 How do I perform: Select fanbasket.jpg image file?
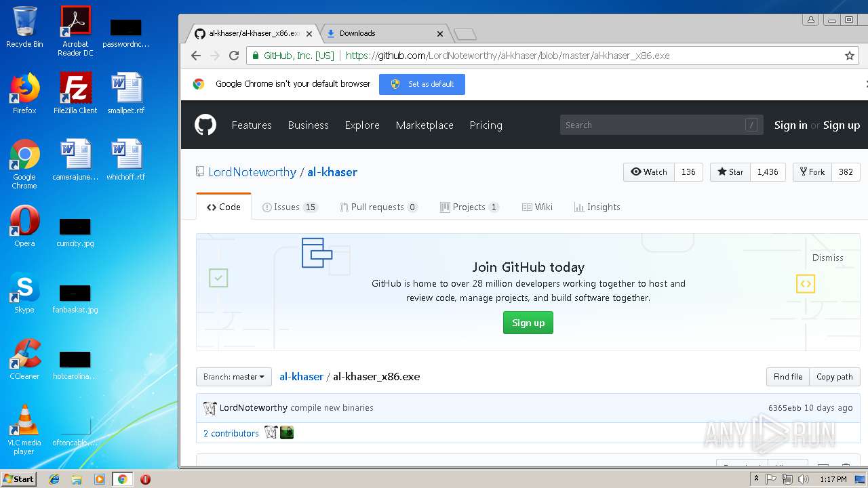click(75, 299)
